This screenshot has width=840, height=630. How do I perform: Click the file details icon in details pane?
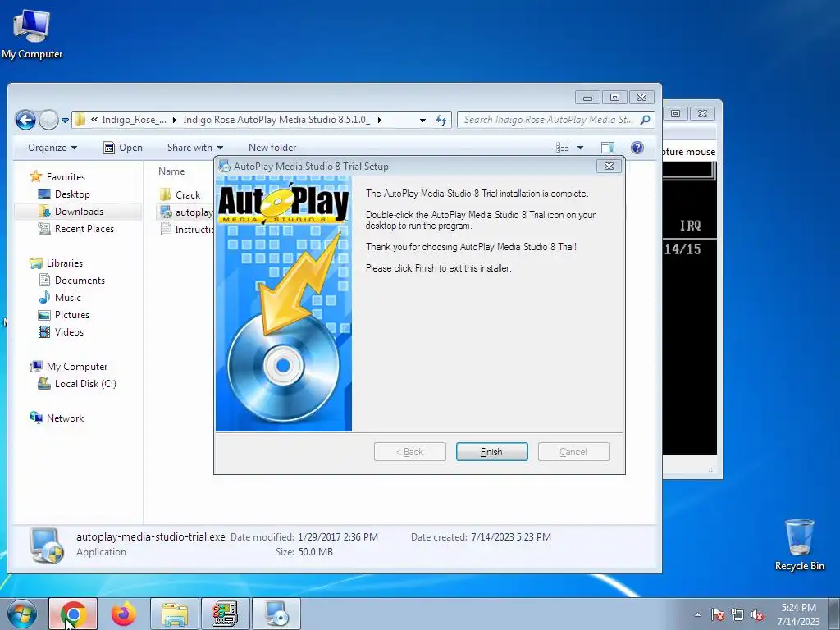(46, 545)
